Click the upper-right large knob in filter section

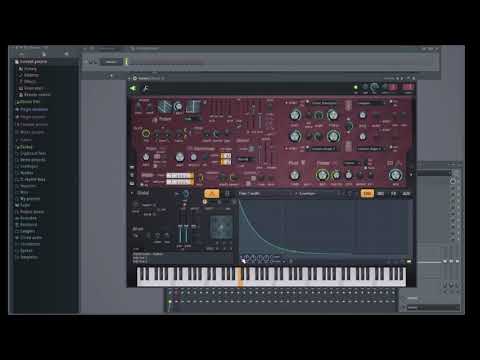pos(333,115)
